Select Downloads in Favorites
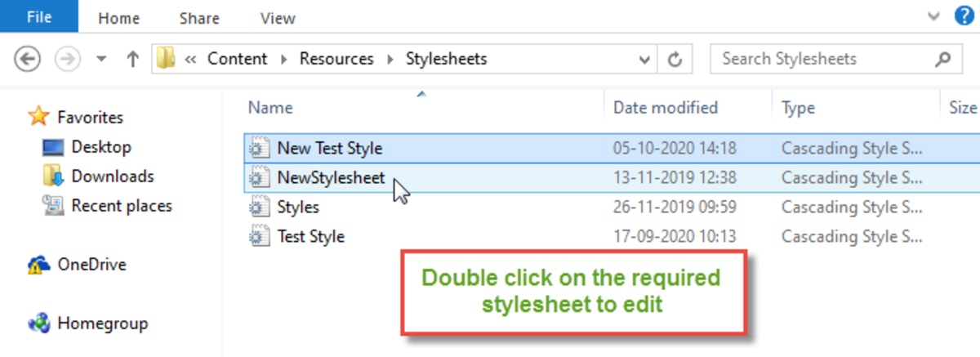980x357 pixels. pyautogui.click(x=112, y=176)
